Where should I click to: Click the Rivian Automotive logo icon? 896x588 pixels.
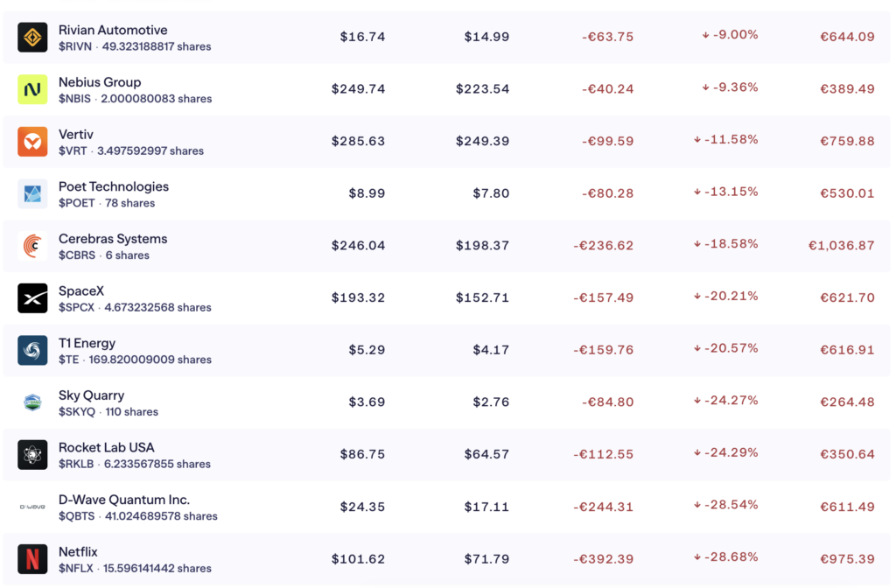[32, 37]
